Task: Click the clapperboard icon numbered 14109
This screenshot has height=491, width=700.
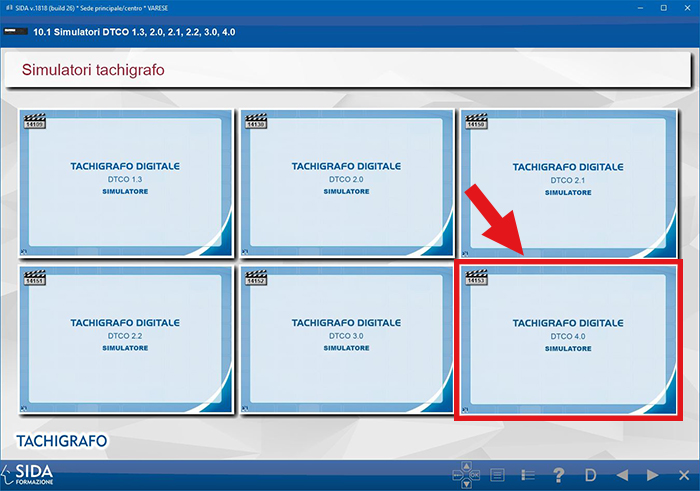Action: (x=35, y=123)
